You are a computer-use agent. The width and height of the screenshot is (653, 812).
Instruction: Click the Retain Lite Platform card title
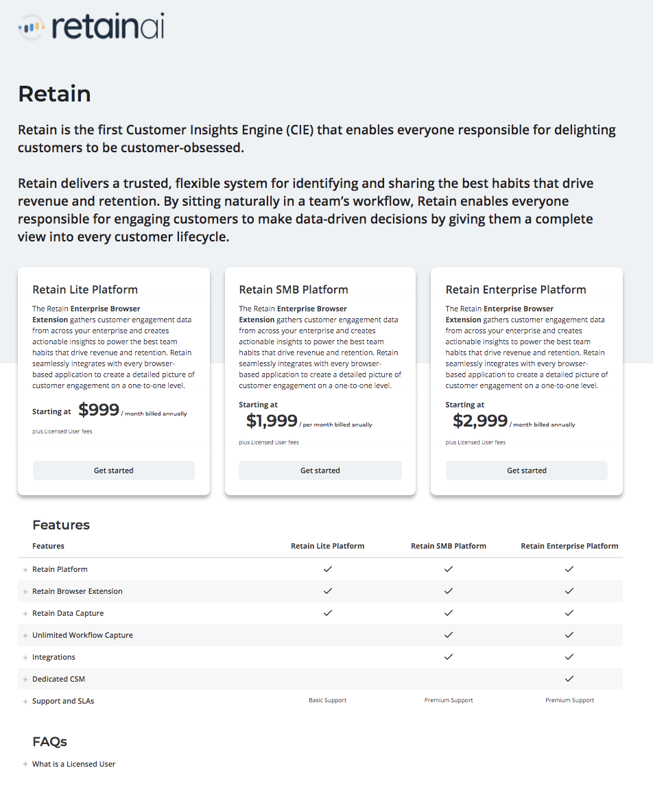coord(85,289)
